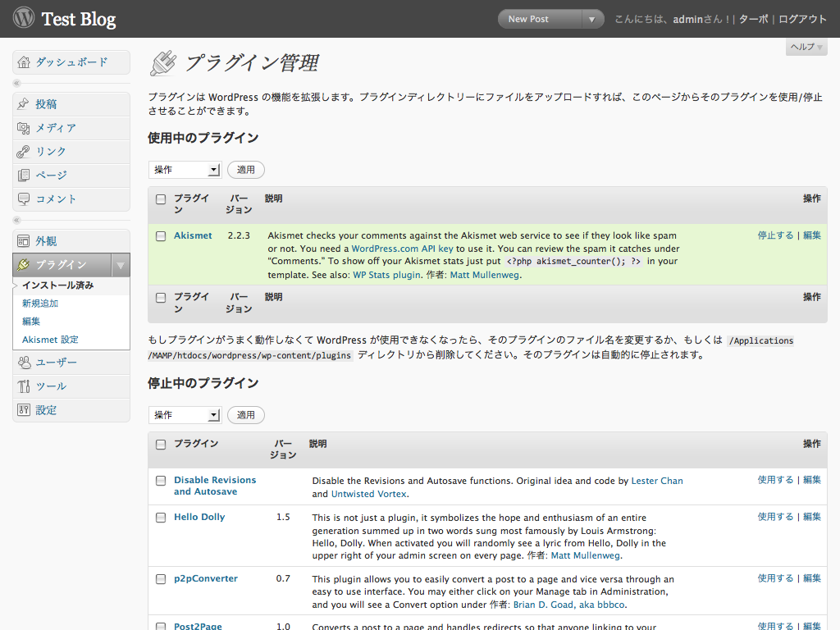Viewport: 840px width, 630px height.
Task: Click the 設定 settings icon
Action: [24, 410]
